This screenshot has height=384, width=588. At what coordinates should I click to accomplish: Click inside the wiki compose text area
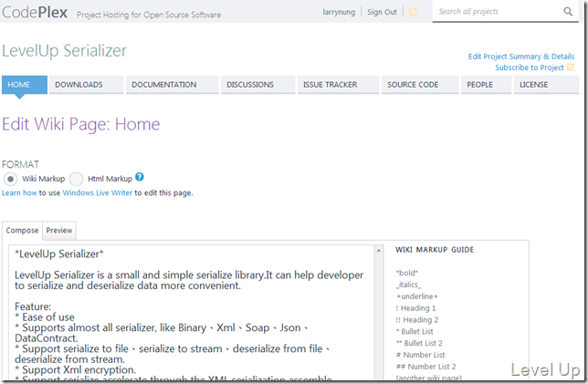point(191,313)
